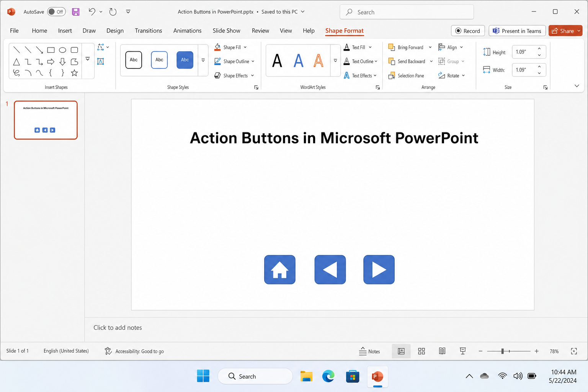Select the 5-Point Star shape
This screenshot has width=588, height=392.
pyautogui.click(x=74, y=73)
